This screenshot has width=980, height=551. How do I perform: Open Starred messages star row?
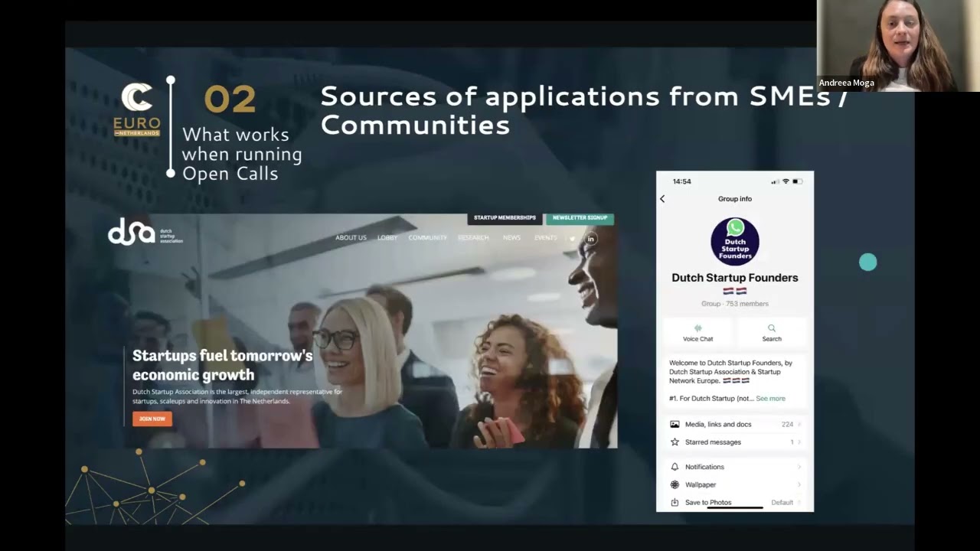click(x=735, y=442)
